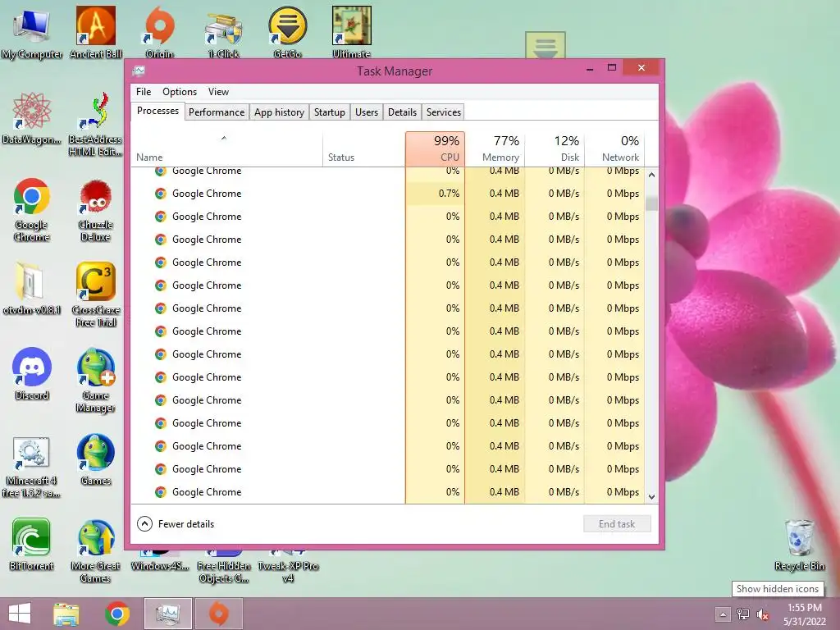Open Google Chrome desktop shortcut

click(x=32, y=209)
